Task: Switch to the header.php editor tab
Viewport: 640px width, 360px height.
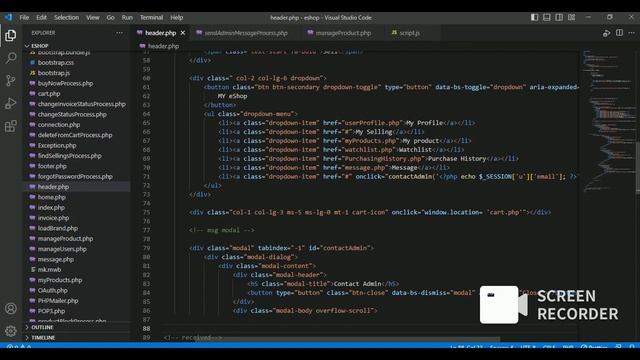Action: pos(161,33)
